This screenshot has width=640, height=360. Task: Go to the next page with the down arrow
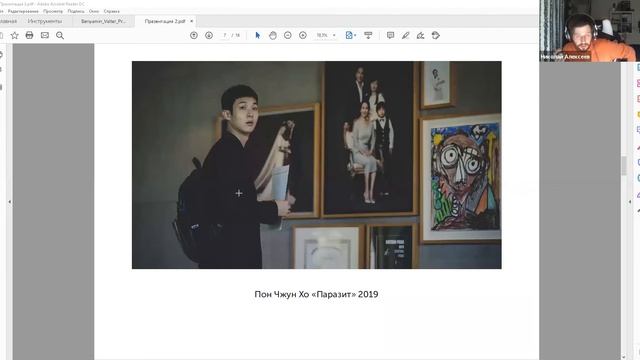tap(209, 36)
